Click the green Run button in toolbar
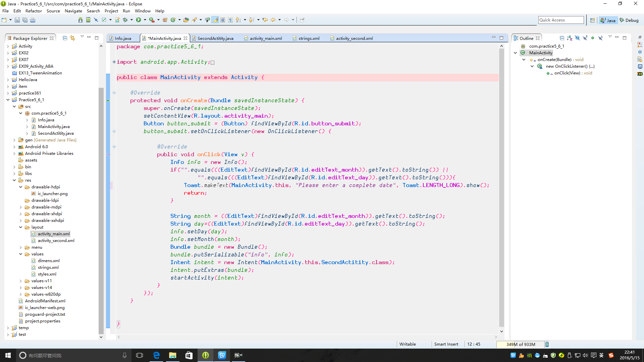 [138, 20]
